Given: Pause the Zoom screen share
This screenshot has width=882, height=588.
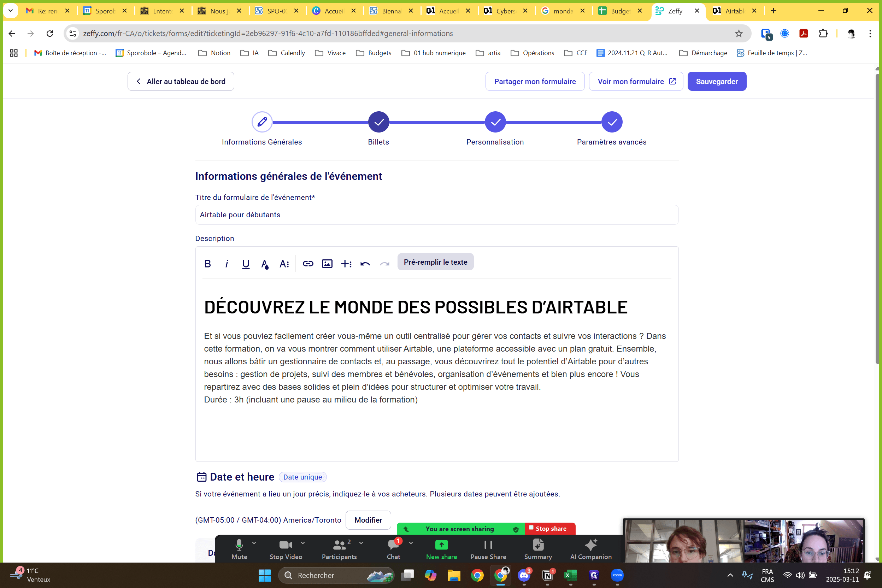Looking at the screenshot, I should (x=488, y=549).
